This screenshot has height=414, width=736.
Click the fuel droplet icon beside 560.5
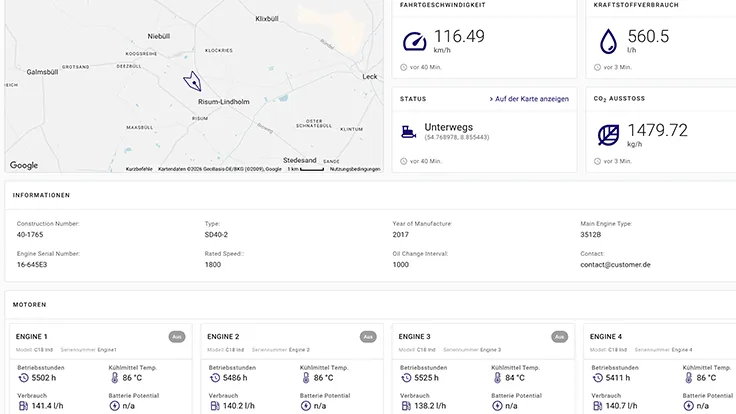tap(608, 41)
